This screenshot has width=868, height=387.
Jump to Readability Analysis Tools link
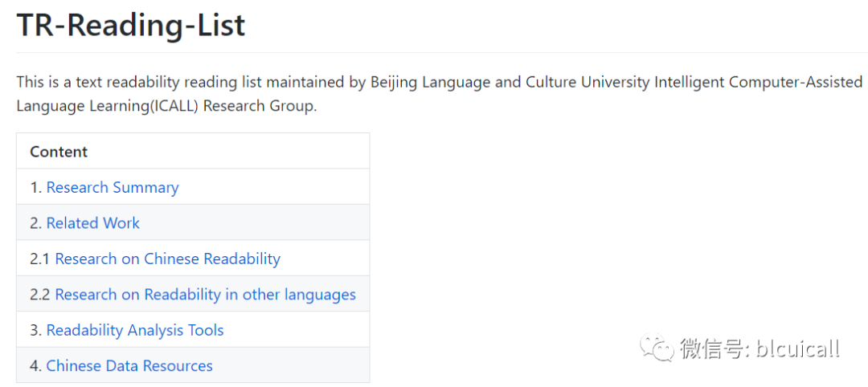pyautogui.click(x=135, y=330)
